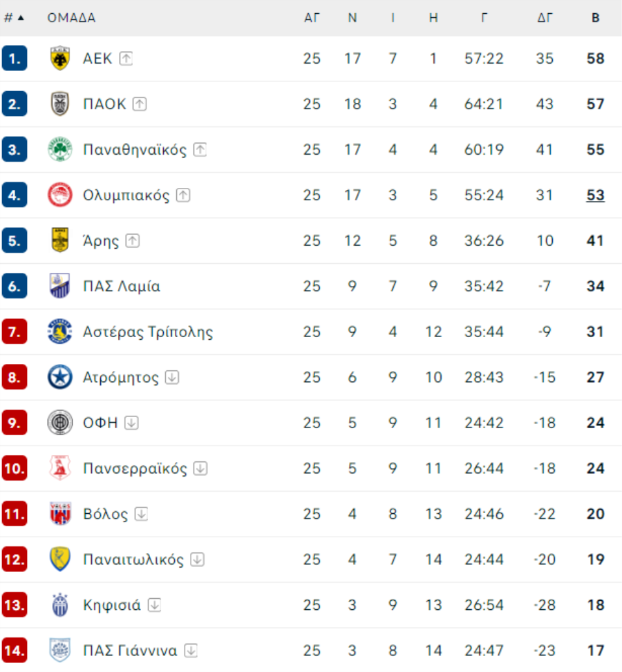The height and width of the screenshot is (672, 622).
Task: Click the Ατρόμητος blue star logo
Action: pos(60,378)
